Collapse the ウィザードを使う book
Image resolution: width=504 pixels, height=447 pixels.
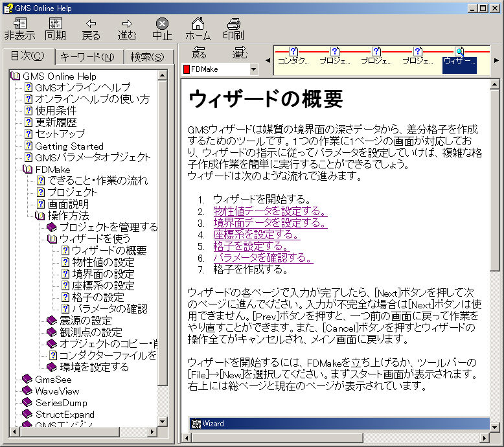52,239
